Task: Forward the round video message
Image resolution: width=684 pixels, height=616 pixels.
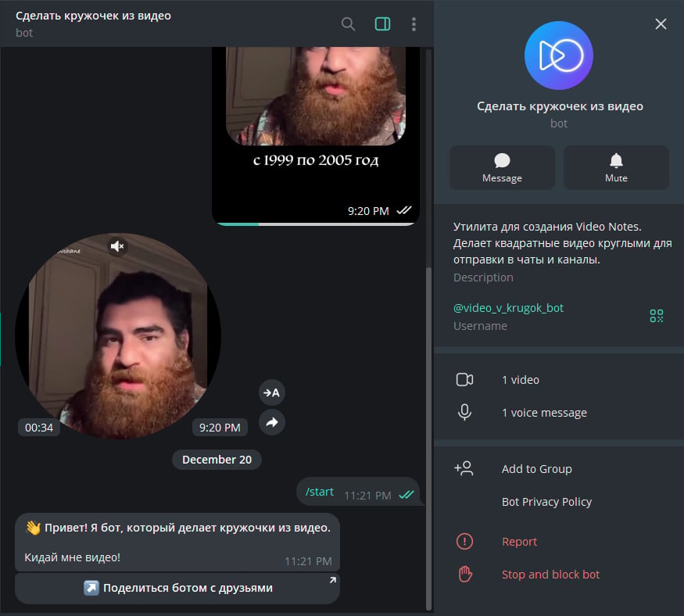Action: [272, 422]
